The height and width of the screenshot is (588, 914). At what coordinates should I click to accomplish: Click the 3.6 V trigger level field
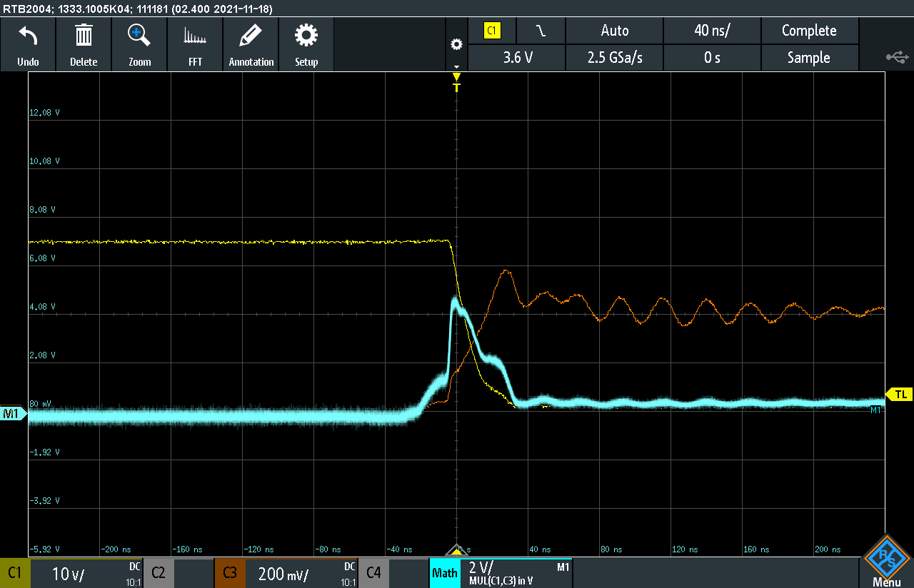tap(517, 58)
